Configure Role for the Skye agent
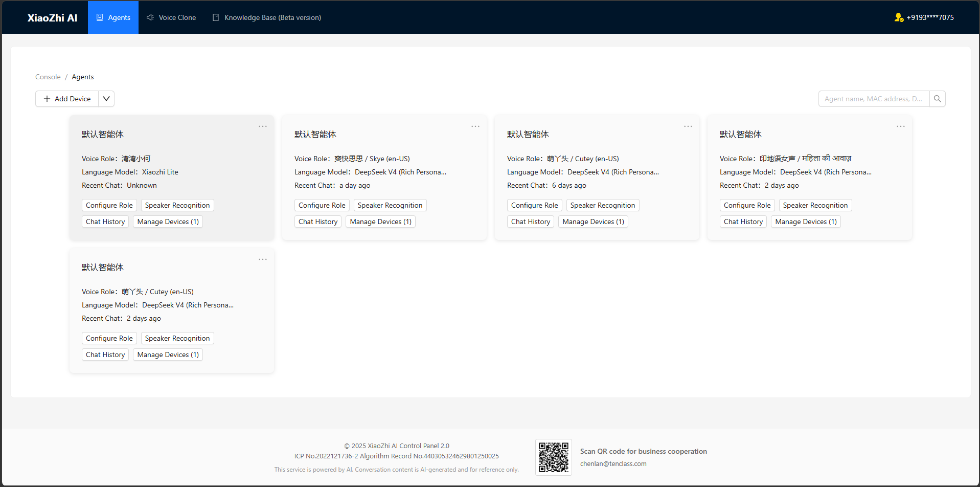The image size is (980, 487). point(322,205)
